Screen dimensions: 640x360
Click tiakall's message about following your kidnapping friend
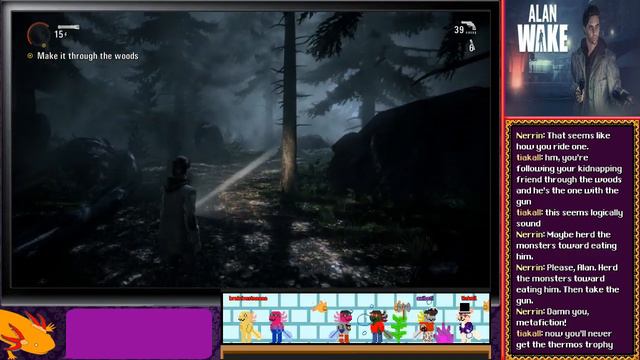(569, 180)
